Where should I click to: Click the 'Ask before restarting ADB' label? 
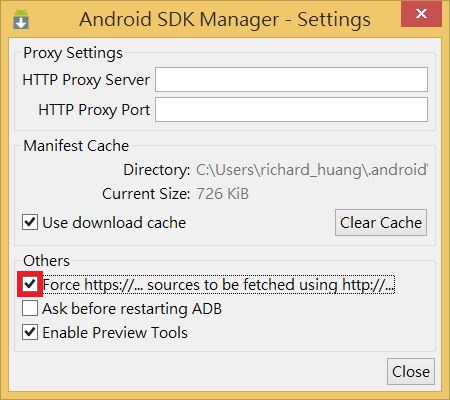click(132, 309)
